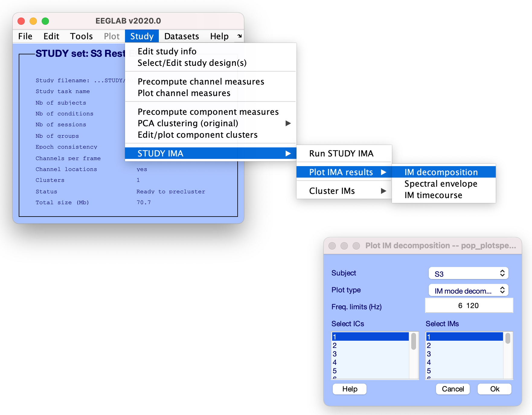Click Run STUDY IMA
The width and height of the screenshot is (532, 415).
[341, 153]
